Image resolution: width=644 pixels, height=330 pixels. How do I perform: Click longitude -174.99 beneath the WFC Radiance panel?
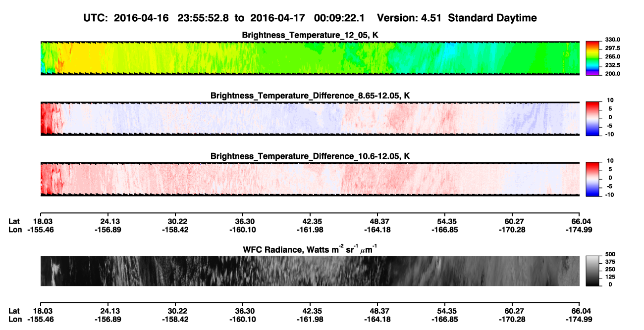tap(580, 319)
